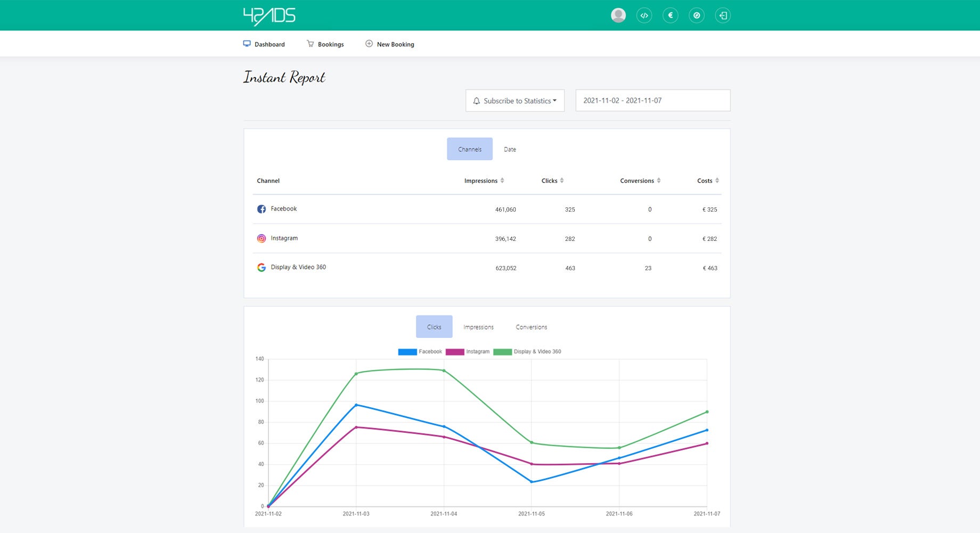Expand Subscribe to Statistics dropdown

[x=515, y=101]
